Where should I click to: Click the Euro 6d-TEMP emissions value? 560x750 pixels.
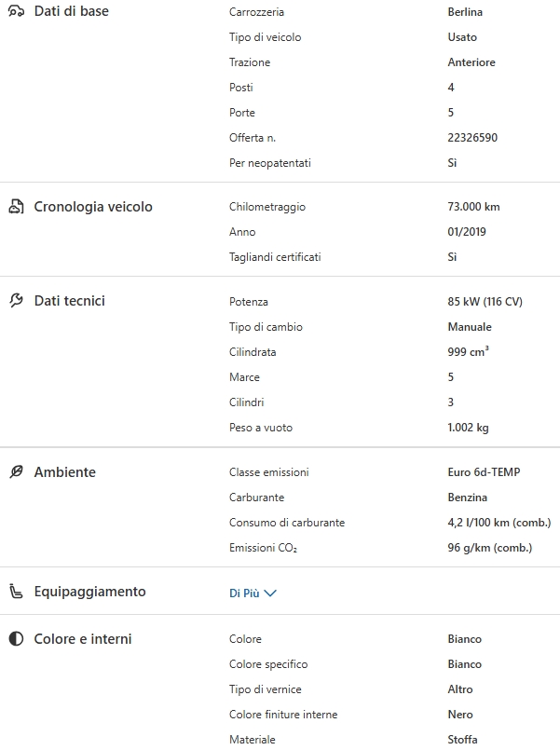[x=484, y=472]
